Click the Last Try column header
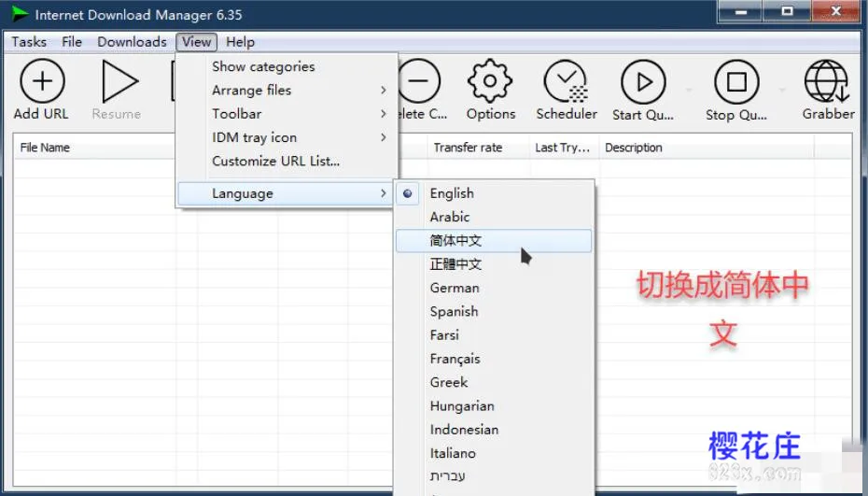This screenshot has width=868, height=496. [564, 148]
